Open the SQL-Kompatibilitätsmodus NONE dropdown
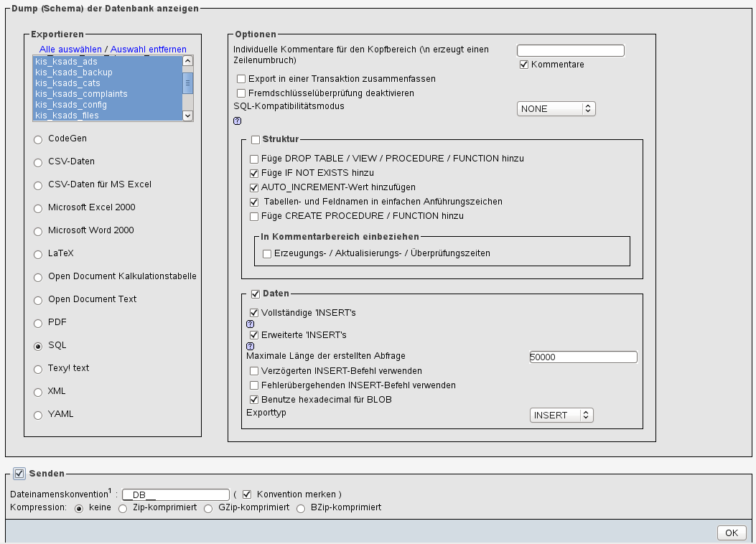Screen dimensions: 756x544 pyautogui.click(x=556, y=109)
